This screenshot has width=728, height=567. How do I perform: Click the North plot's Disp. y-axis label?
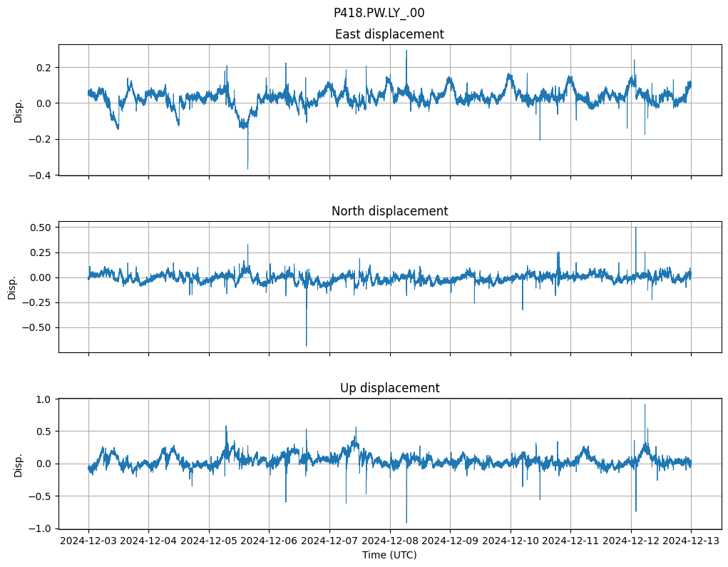pos(12,287)
